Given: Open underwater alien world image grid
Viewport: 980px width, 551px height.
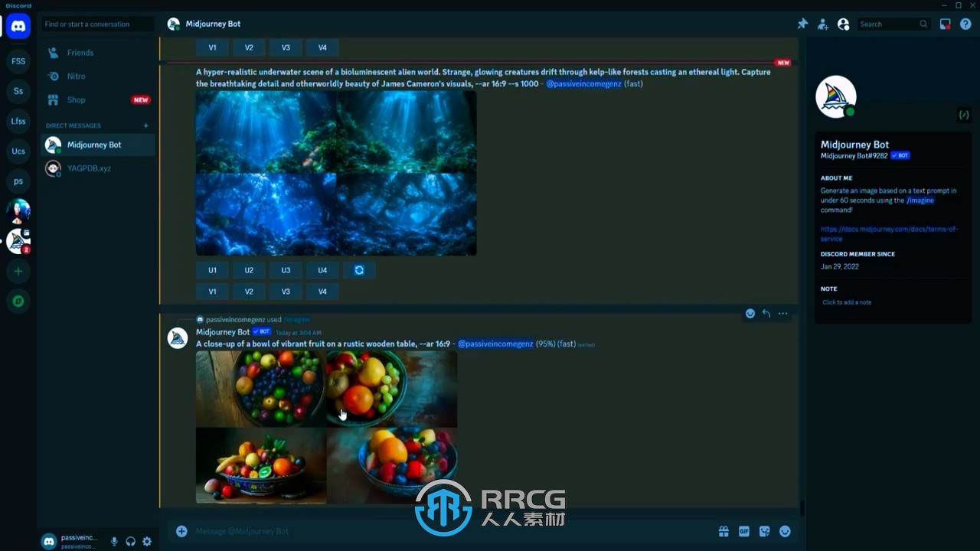Looking at the screenshot, I should [x=336, y=173].
